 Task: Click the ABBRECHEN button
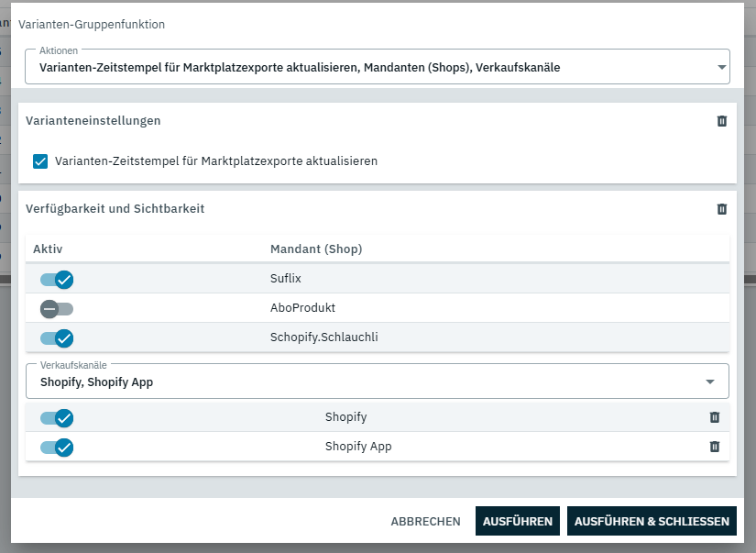(425, 521)
